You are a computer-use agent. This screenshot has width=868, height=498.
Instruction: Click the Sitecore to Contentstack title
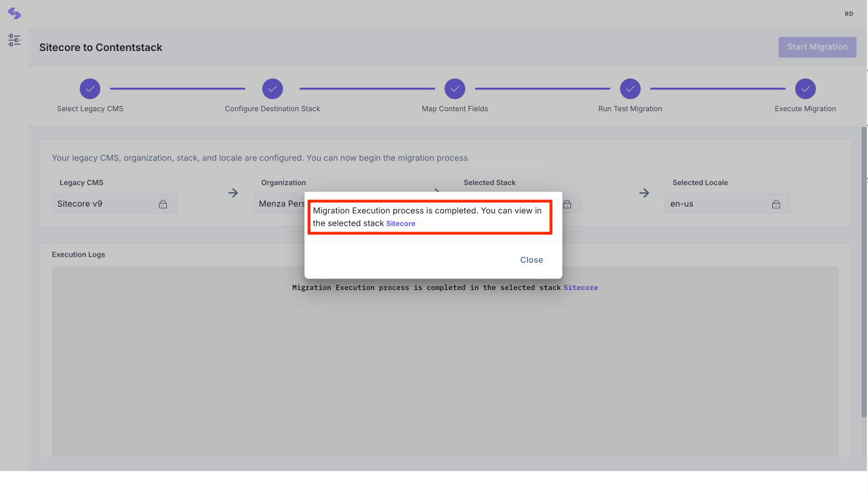(101, 48)
